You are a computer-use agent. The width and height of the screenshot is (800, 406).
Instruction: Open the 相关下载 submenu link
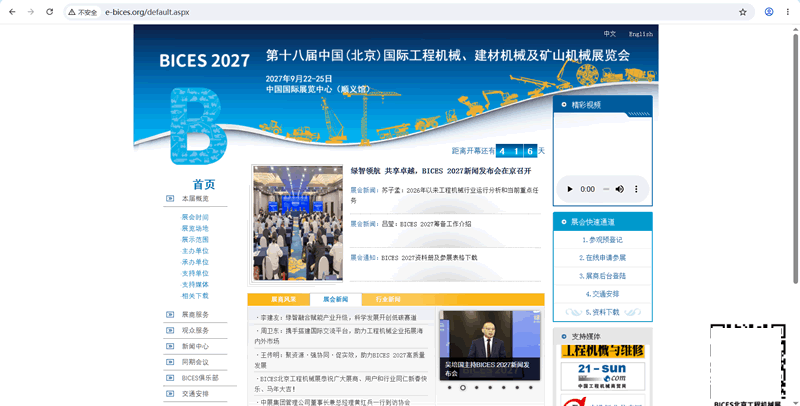coord(195,296)
